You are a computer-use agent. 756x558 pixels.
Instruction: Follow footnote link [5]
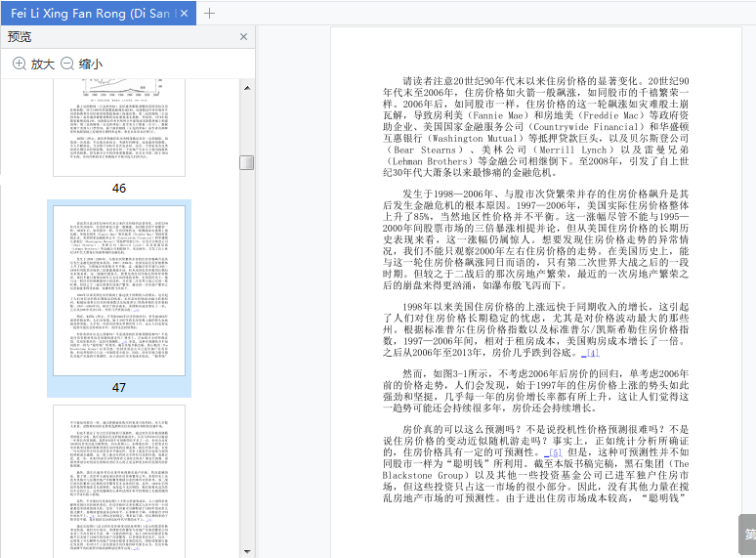pyautogui.click(x=553, y=452)
